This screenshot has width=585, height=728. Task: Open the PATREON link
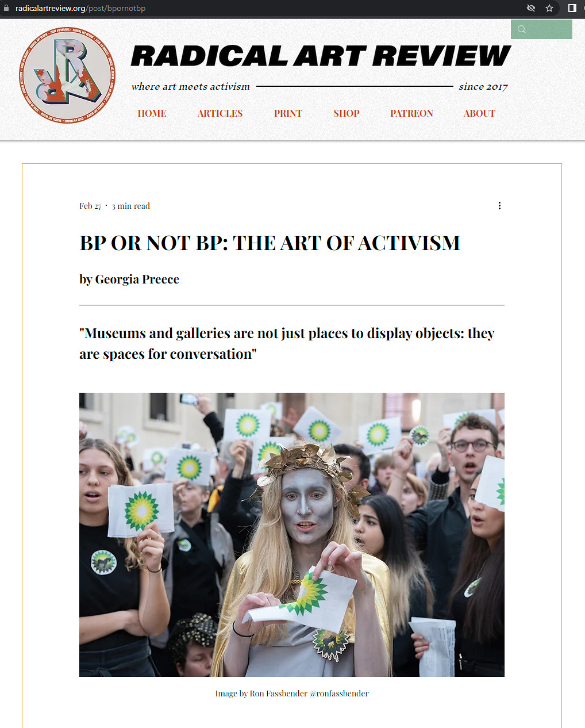pos(411,113)
